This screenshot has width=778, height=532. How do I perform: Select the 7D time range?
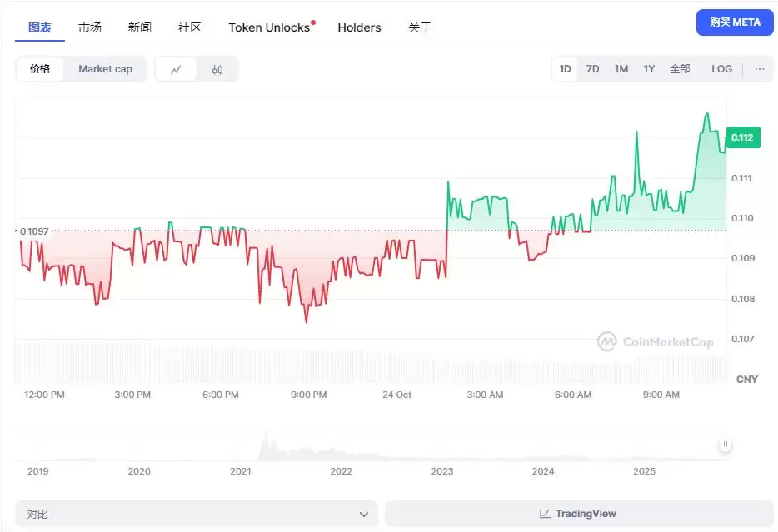click(x=592, y=69)
